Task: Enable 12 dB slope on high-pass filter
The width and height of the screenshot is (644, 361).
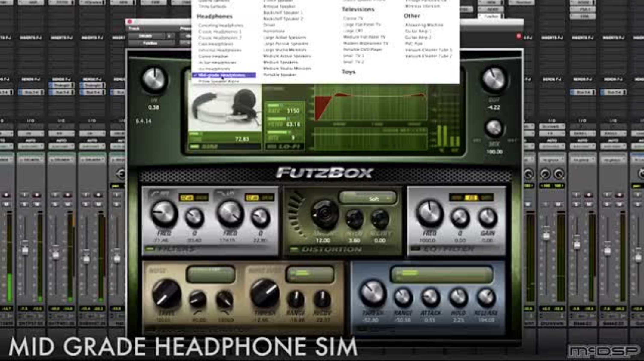Action: tap(187, 198)
